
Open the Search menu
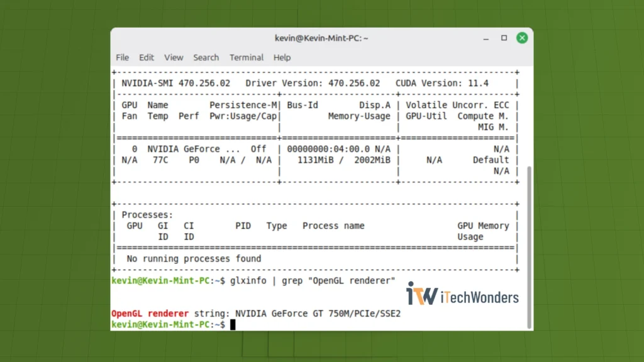(x=206, y=57)
